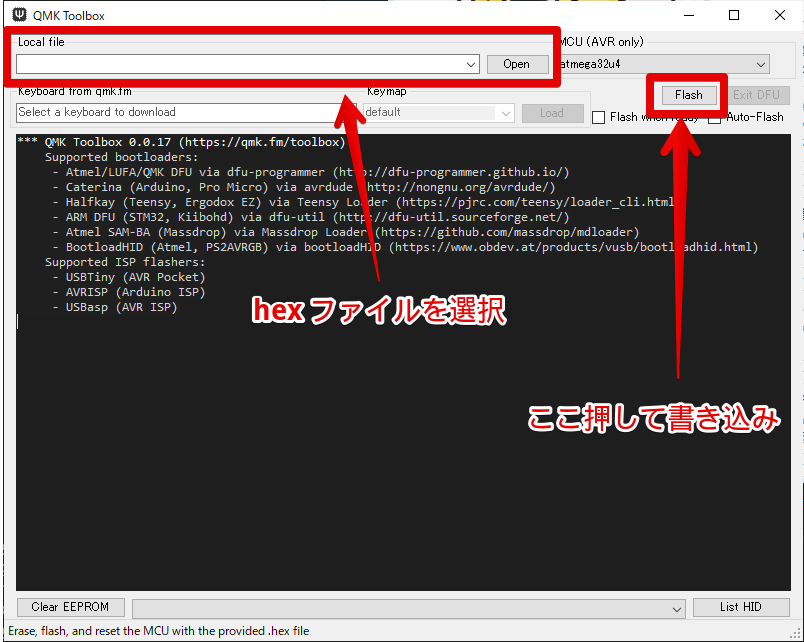Click the Exit DFU button

tap(756, 95)
